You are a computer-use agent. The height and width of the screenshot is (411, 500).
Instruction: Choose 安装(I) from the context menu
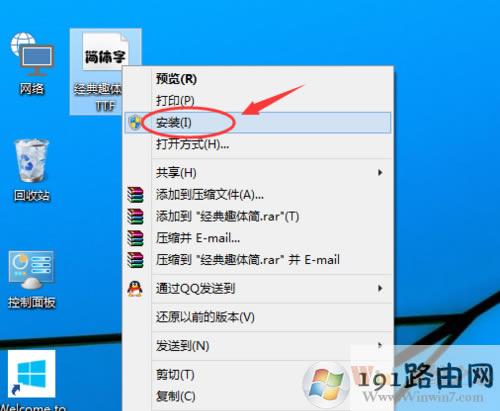(258, 123)
